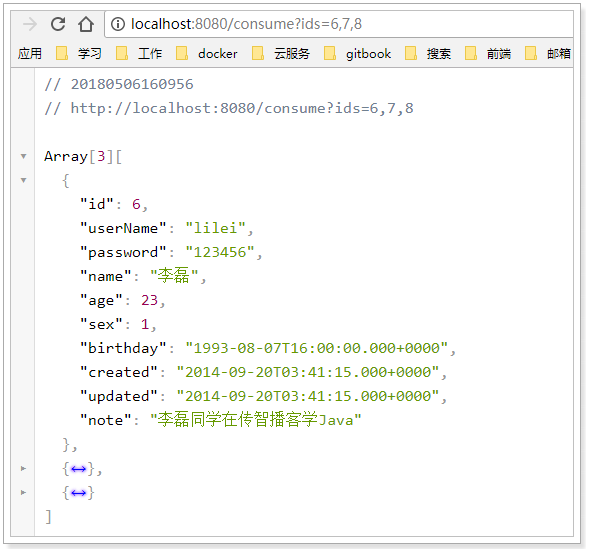The width and height of the screenshot is (592, 549).
Task: Click the forward navigation arrow
Action: [x=30, y=25]
